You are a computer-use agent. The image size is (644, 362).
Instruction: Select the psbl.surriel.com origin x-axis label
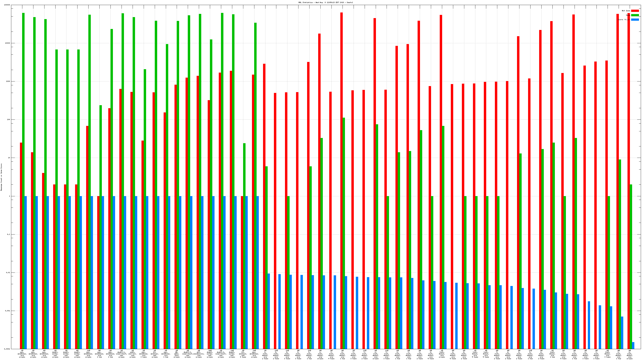[x=132, y=354]
